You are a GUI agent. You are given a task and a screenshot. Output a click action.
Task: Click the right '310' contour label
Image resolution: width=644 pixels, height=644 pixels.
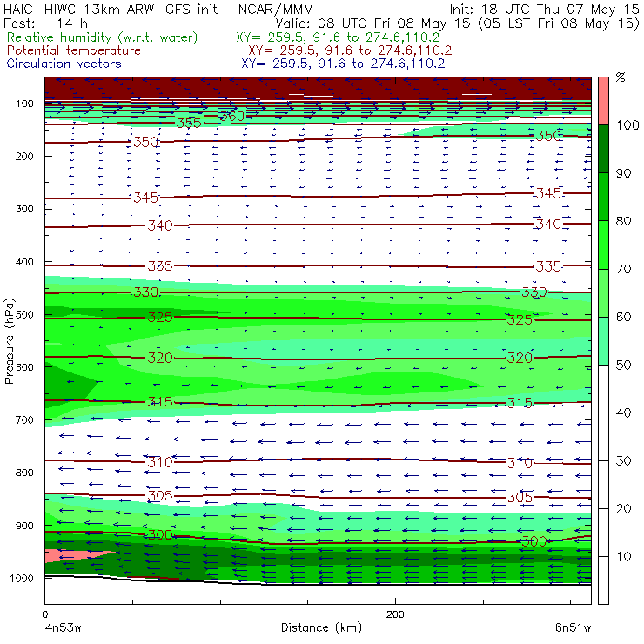520,463
